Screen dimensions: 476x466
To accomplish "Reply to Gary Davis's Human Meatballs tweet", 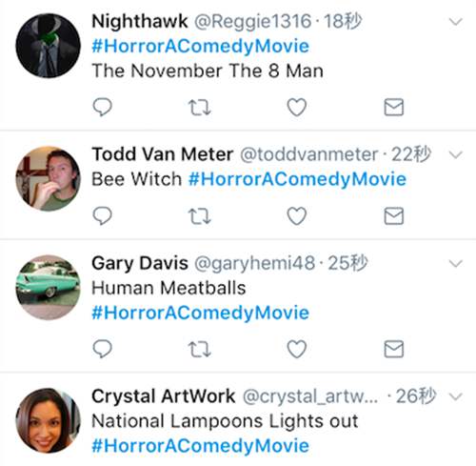I will tap(102, 349).
